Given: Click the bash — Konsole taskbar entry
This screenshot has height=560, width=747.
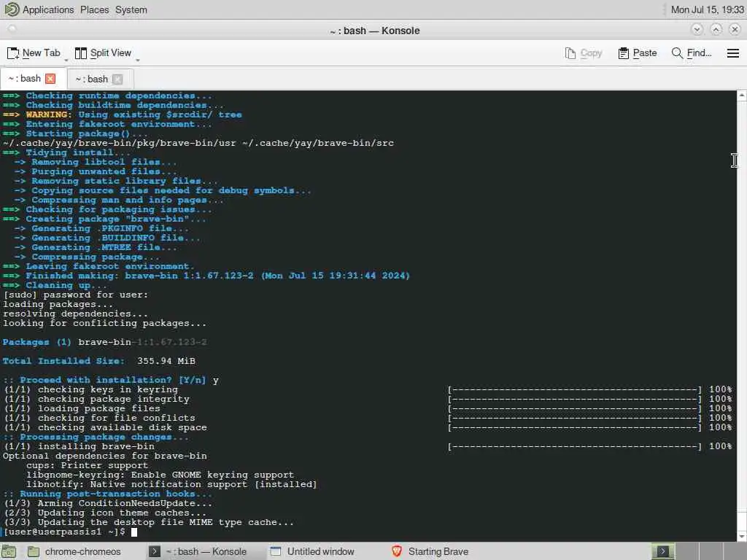Looking at the screenshot, I should click(205, 551).
